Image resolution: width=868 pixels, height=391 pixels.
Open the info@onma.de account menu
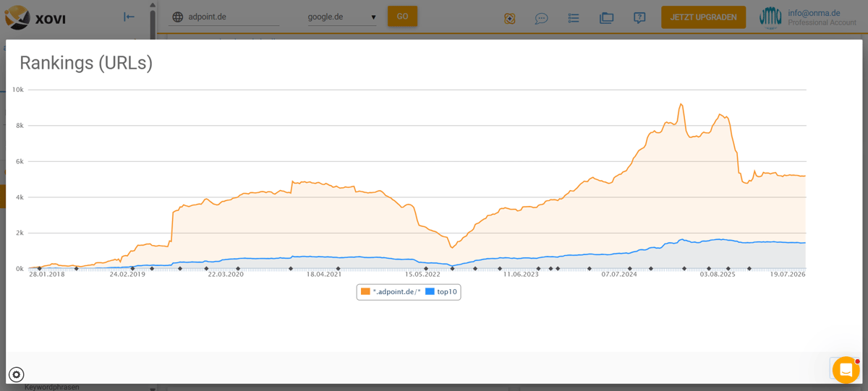click(814, 12)
